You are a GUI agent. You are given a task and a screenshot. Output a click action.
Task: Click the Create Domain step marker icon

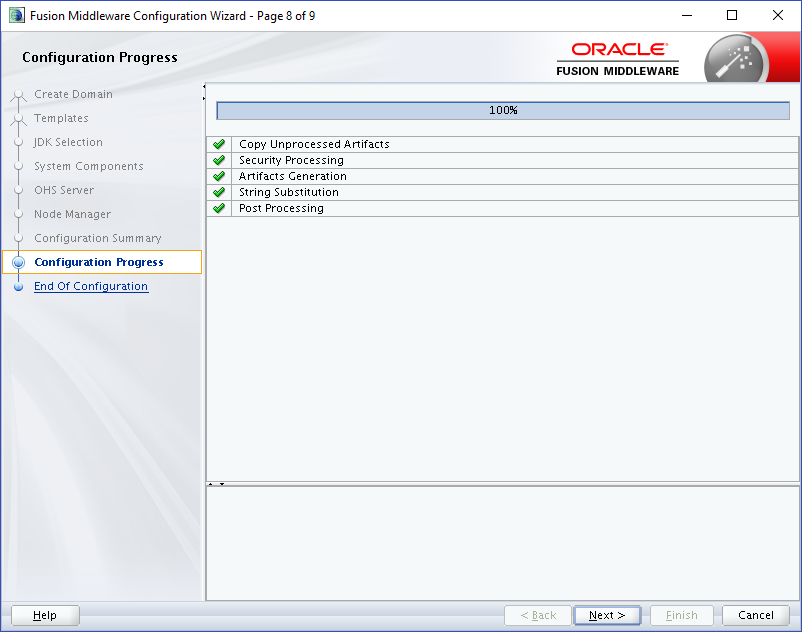coord(18,95)
